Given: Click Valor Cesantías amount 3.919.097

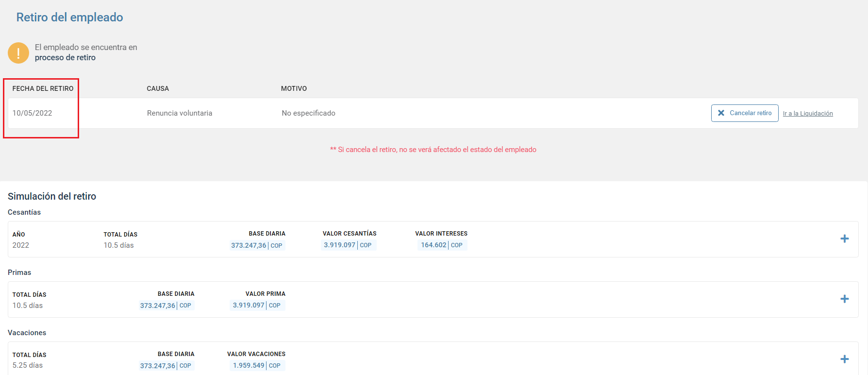Looking at the screenshot, I should pyautogui.click(x=339, y=245).
